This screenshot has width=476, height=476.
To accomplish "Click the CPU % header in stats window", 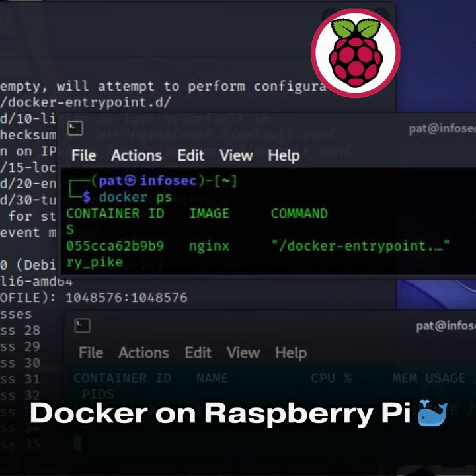I will tap(331, 378).
